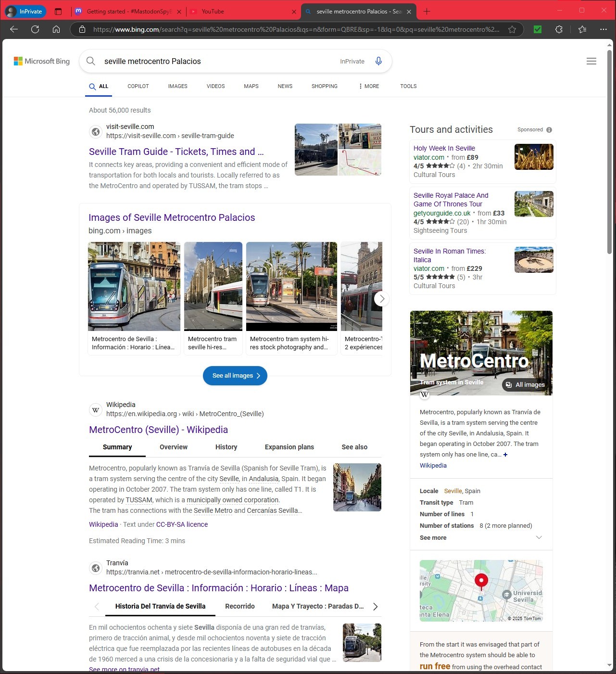Open Images of Seville Metrocentro Palacios link
Viewport: 616px width, 674px height.
pos(172,217)
